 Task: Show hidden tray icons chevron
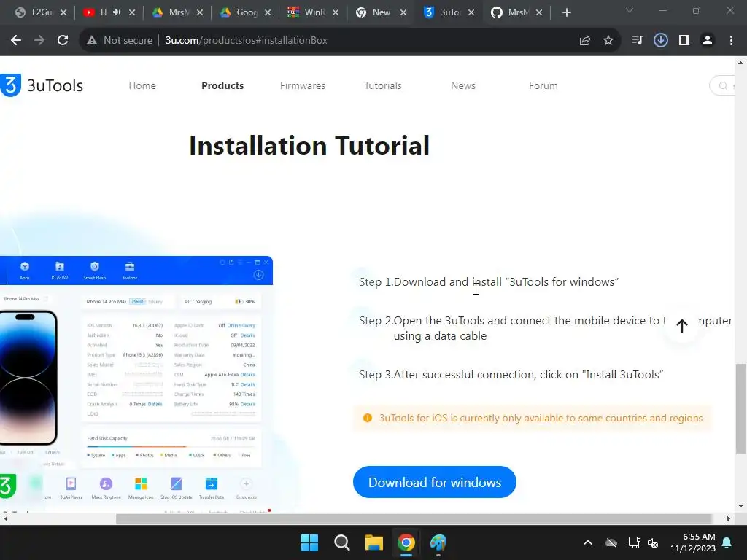pyautogui.click(x=588, y=542)
